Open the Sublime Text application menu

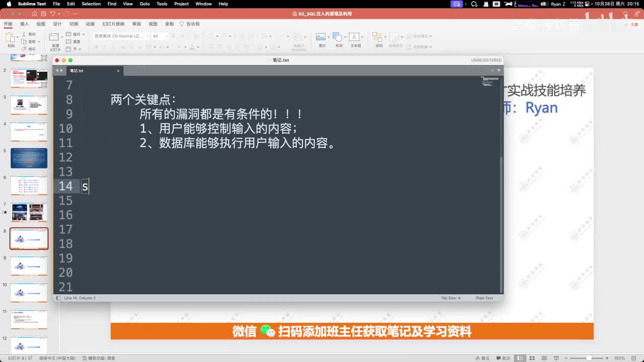tap(32, 4)
